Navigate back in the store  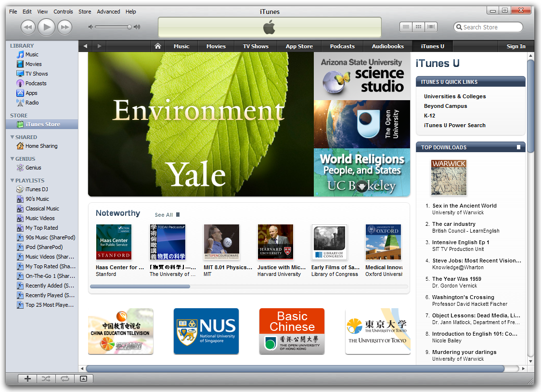coord(85,46)
